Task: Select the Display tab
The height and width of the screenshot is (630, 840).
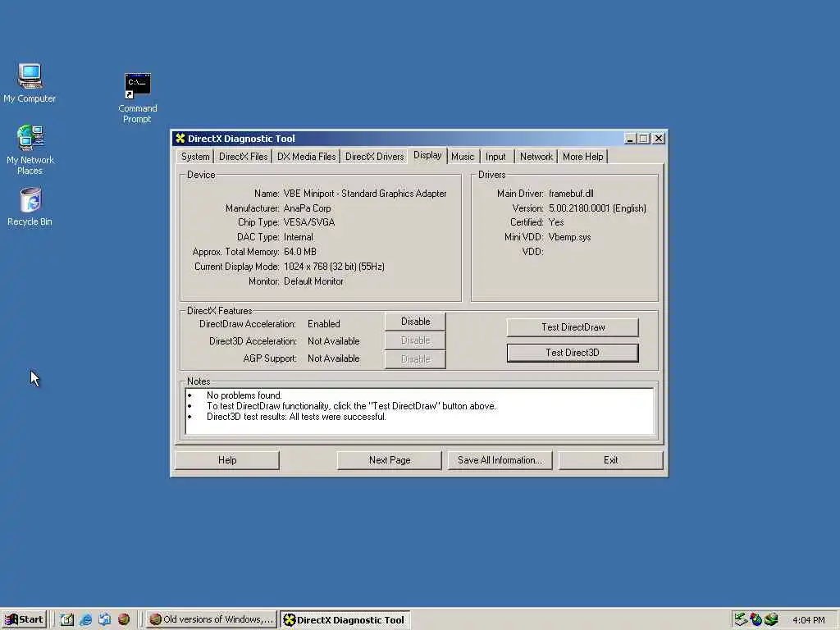Action: (x=427, y=155)
